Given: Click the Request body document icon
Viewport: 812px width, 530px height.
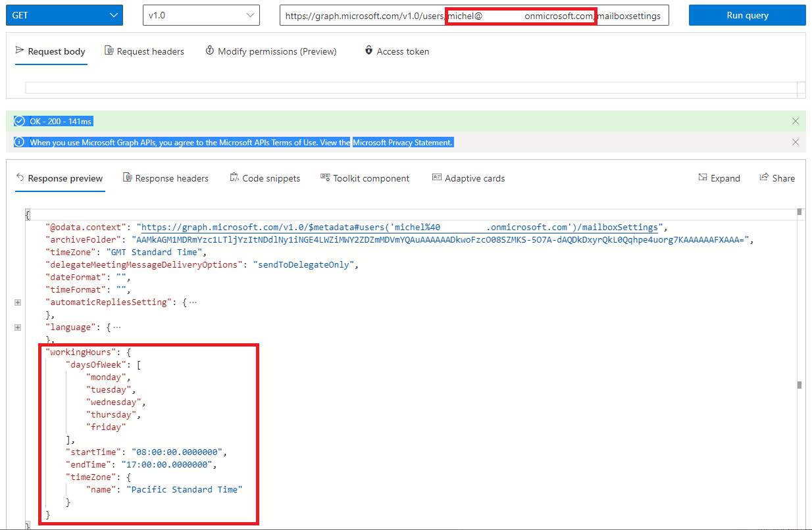Looking at the screenshot, I should [x=21, y=51].
